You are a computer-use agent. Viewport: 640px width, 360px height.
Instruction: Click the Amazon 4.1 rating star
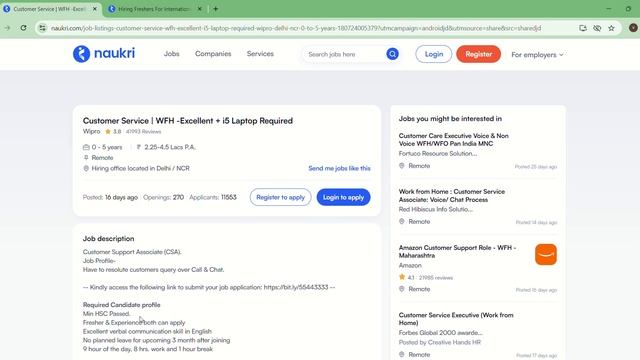402,277
